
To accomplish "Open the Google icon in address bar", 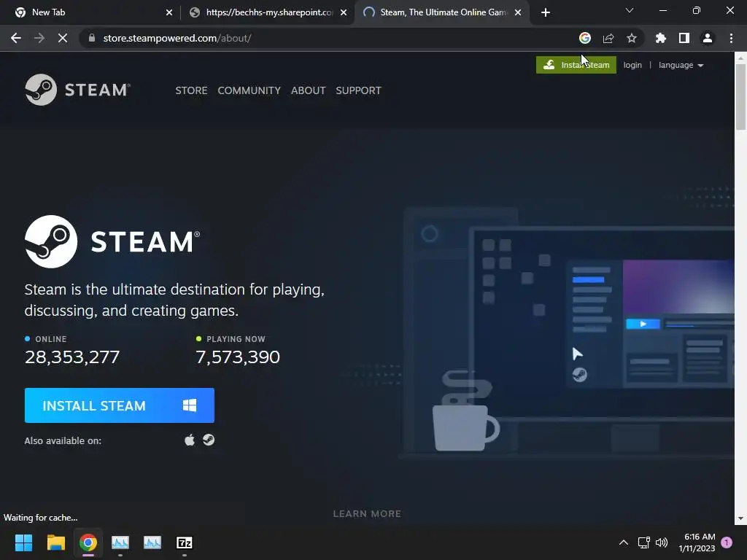I will point(585,38).
